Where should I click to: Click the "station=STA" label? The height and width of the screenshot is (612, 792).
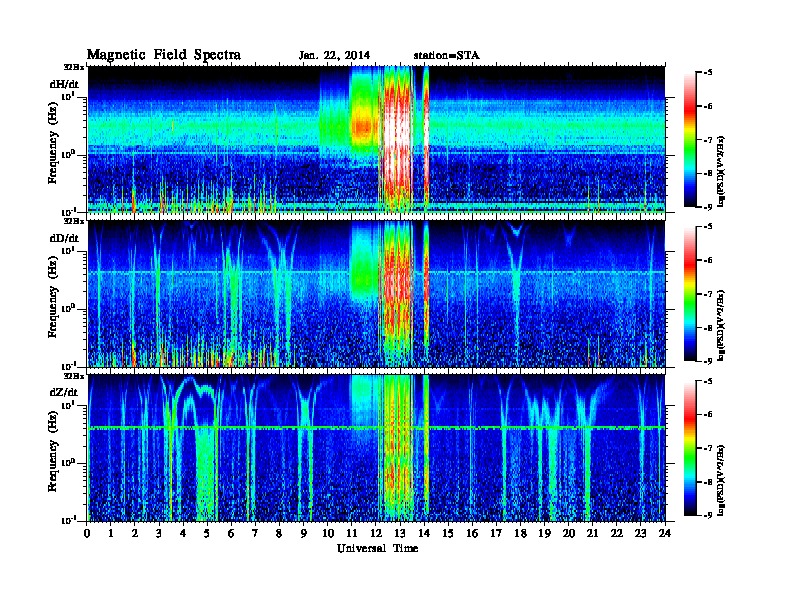point(447,56)
